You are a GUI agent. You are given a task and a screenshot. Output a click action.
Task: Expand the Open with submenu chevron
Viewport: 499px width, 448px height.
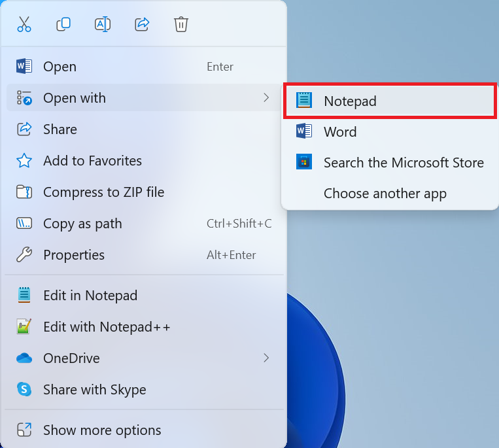[266, 97]
